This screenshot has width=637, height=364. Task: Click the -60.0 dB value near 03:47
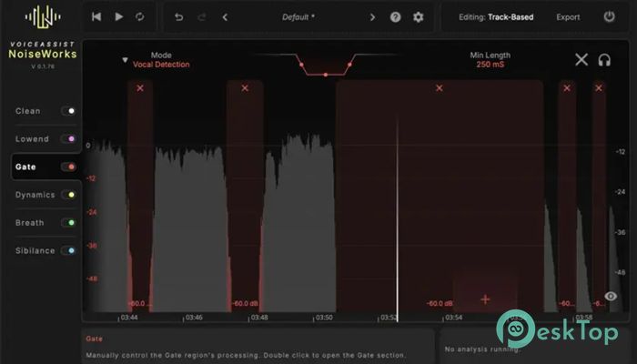[245, 303]
